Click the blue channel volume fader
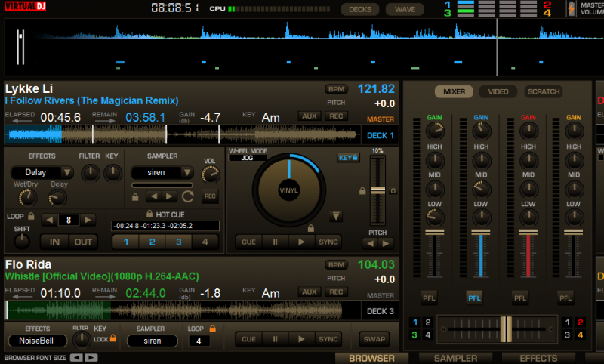This screenshot has width=604, height=364. [481, 233]
